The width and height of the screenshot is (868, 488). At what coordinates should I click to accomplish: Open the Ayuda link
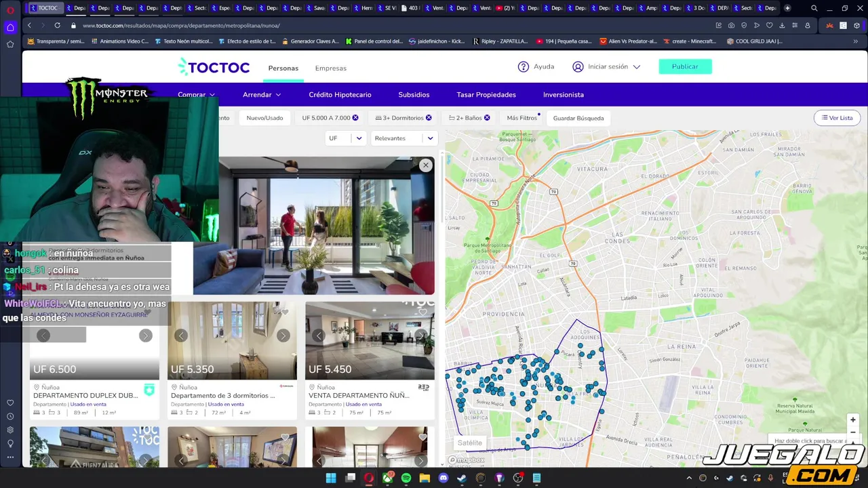click(544, 66)
